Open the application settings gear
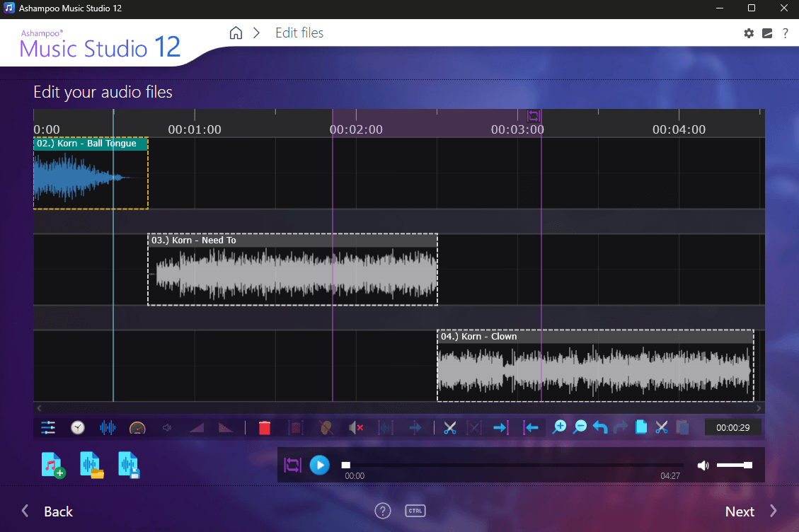The height and width of the screenshot is (532, 799). [x=749, y=33]
